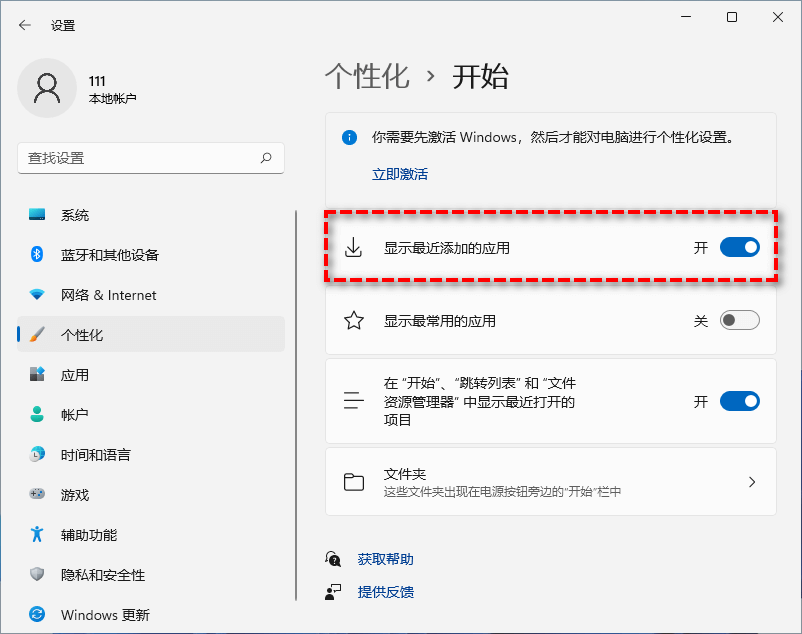Open 隐私和安全性 settings
Image resolution: width=802 pixels, height=634 pixels.
point(151,574)
